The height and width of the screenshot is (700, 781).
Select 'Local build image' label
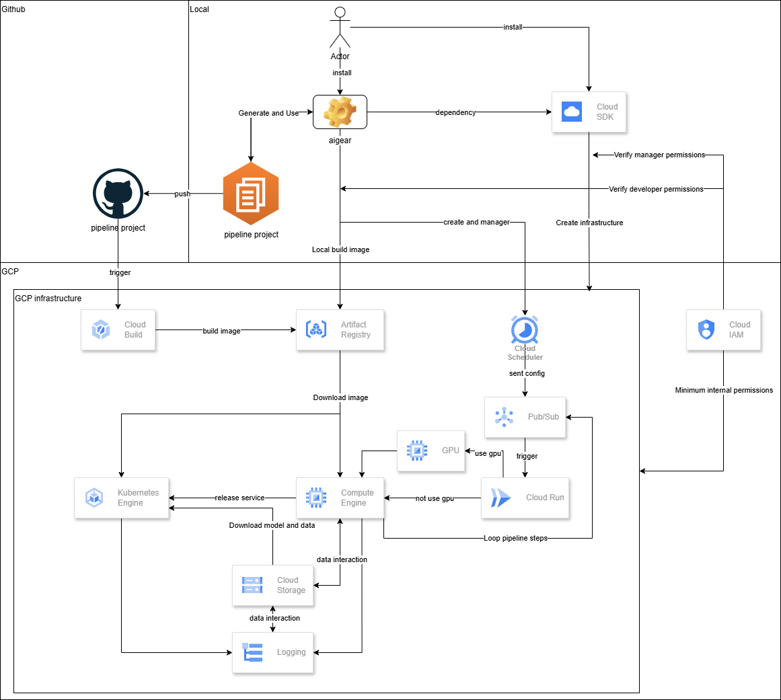(x=340, y=249)
